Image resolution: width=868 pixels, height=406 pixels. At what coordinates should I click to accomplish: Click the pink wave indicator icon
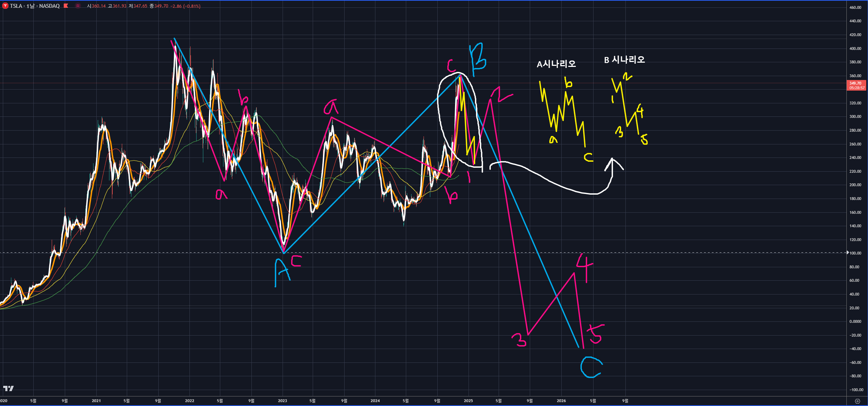tap(78, 6)
